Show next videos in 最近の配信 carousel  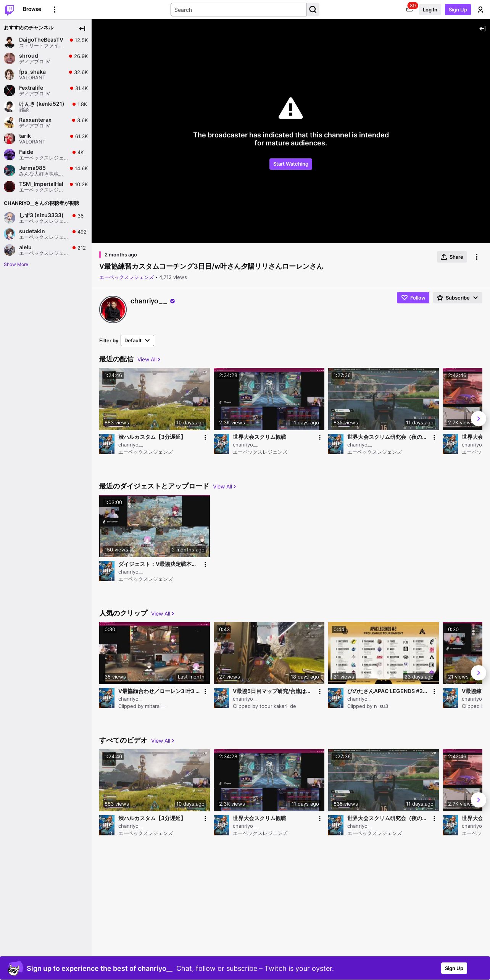[x=479, y=419]
